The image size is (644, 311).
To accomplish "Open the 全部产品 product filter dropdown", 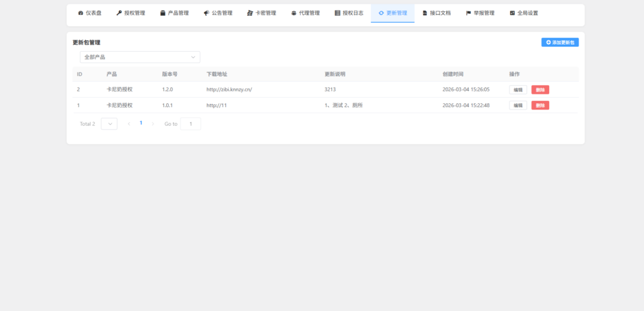I will coord(140,57).
